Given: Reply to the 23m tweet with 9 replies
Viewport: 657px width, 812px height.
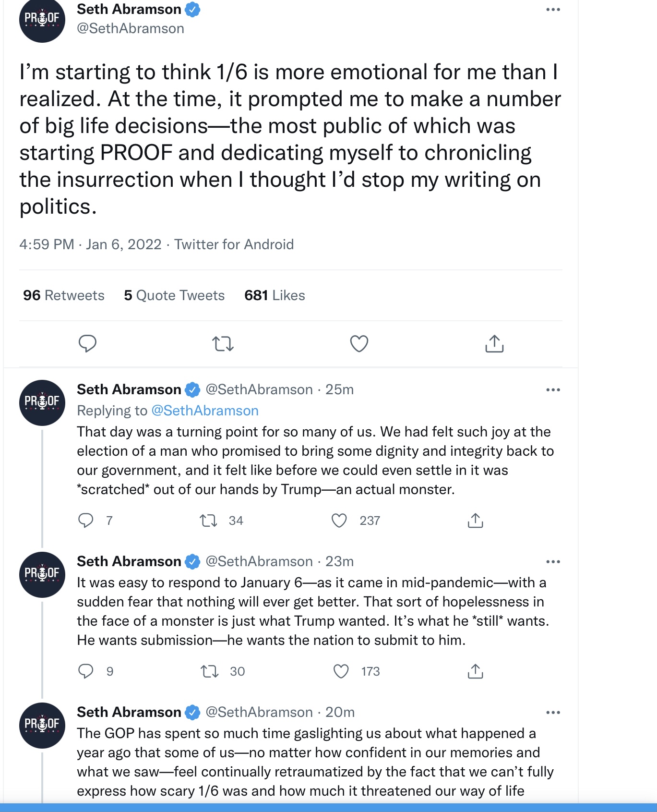Looking at the screenshot, I should point(86,671).
